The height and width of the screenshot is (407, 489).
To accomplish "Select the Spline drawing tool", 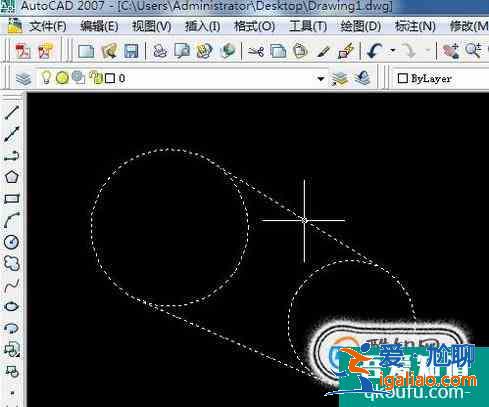I will (x=12, y=285).
